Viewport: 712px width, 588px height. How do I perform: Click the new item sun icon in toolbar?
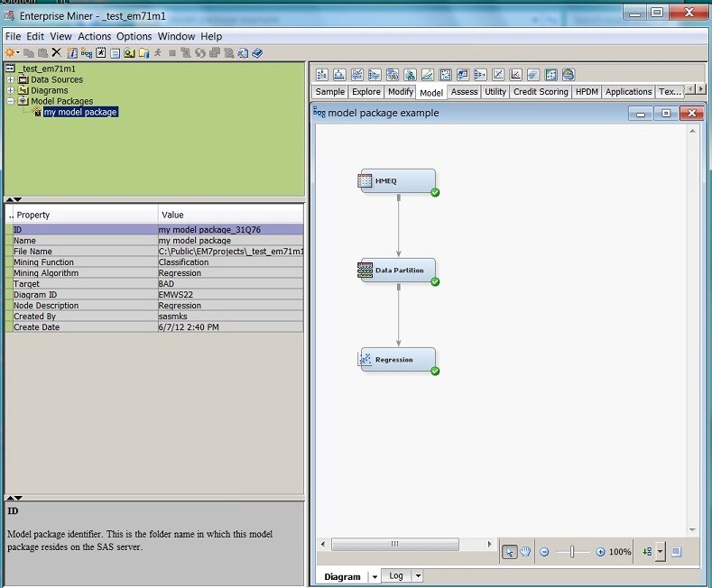10,53
